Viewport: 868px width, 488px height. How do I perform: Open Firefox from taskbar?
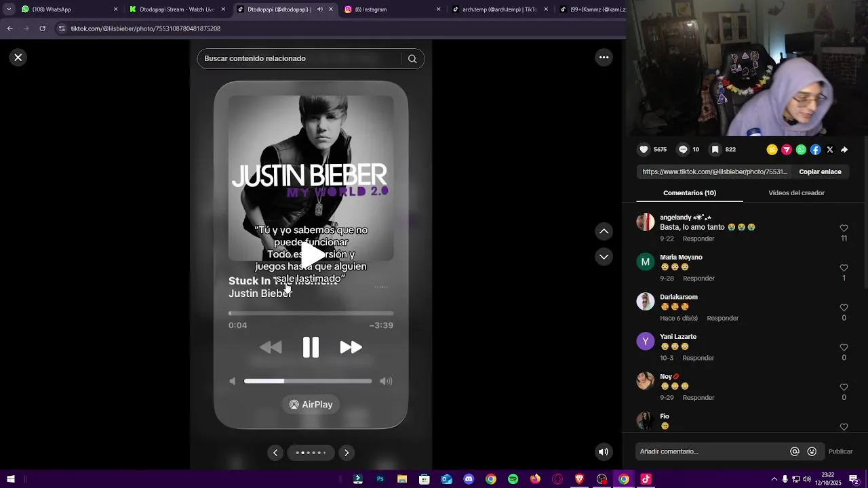(535, 479)
